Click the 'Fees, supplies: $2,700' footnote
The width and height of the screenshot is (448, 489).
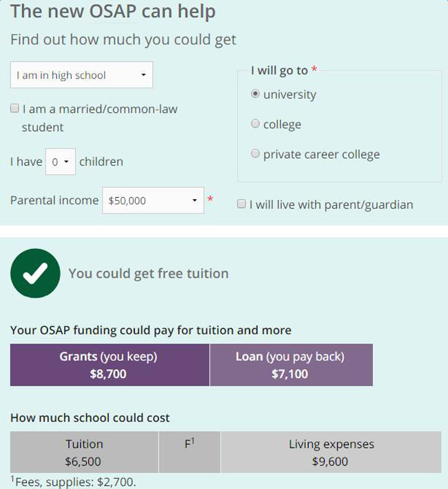pyautogui.click(x=73, y=481)
